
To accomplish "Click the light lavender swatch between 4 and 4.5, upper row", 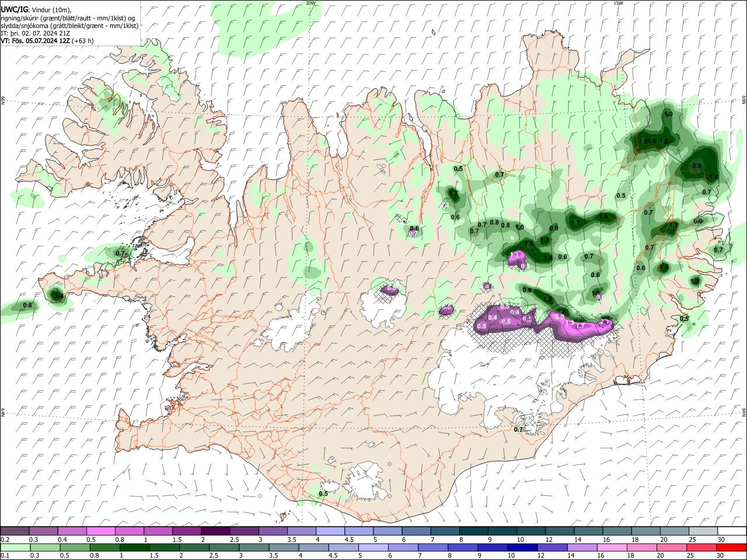I will (330, 531).
